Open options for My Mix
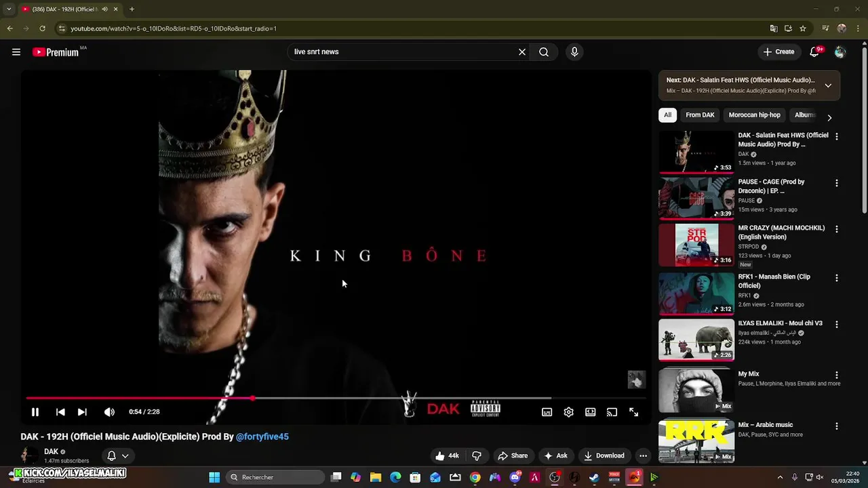 click(x=836, y=375)
